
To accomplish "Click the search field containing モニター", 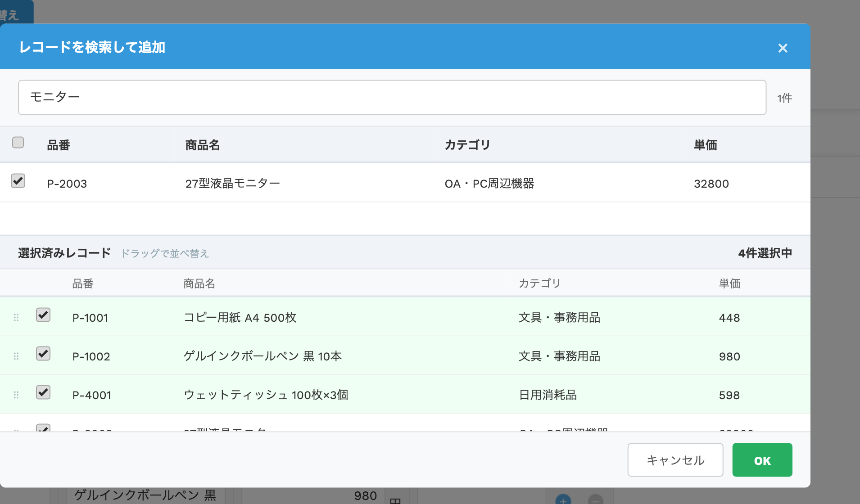I will (x=392, y=97).
